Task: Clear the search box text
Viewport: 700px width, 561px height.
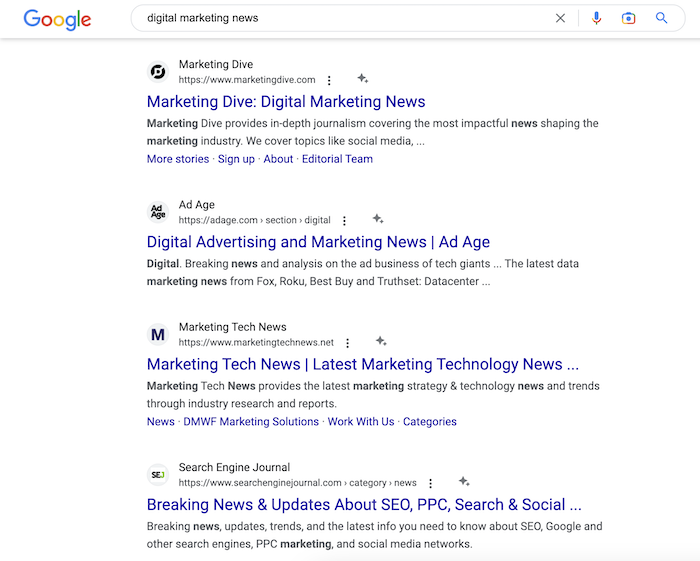Action: pos(560,18)
